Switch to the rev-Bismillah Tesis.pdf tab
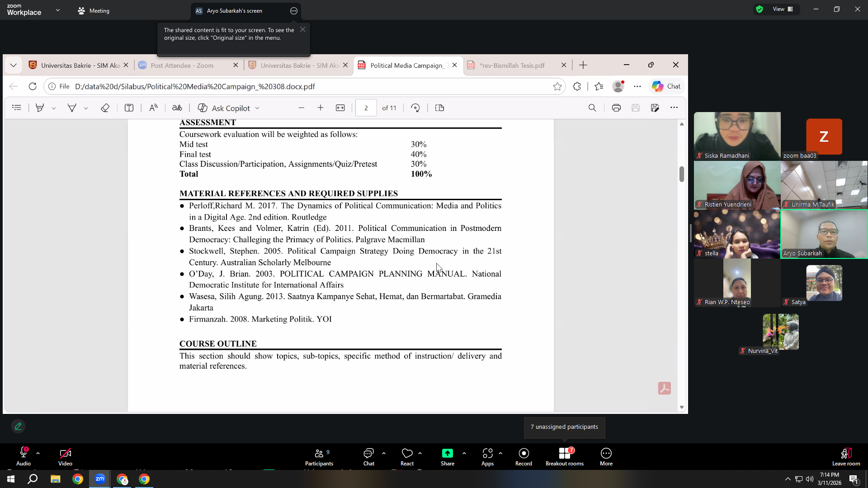The height and width of the screenshot is (488, 868). tap(517, 66)
